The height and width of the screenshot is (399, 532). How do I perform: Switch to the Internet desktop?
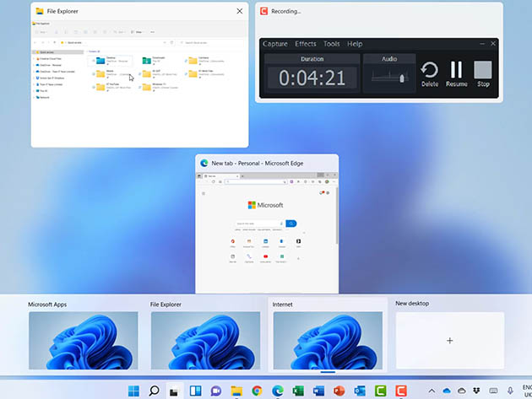[328, 340]
